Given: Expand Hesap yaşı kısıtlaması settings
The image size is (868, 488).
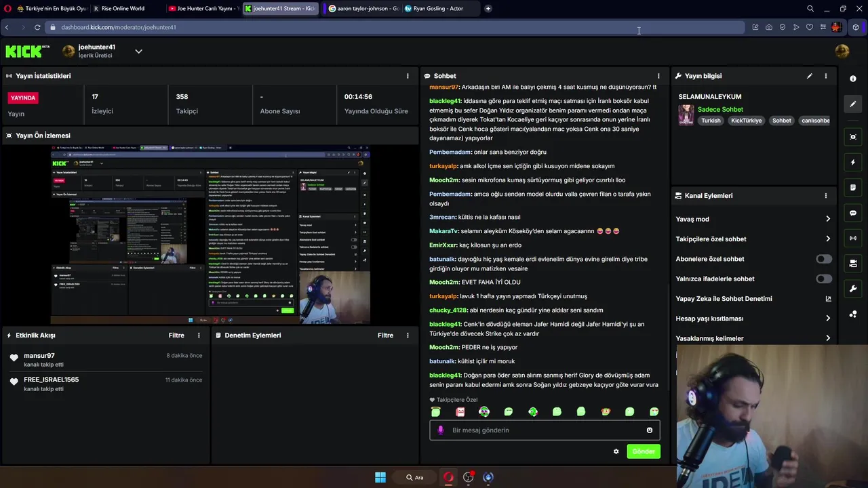Looking at the screenshot, I should 753,319.
